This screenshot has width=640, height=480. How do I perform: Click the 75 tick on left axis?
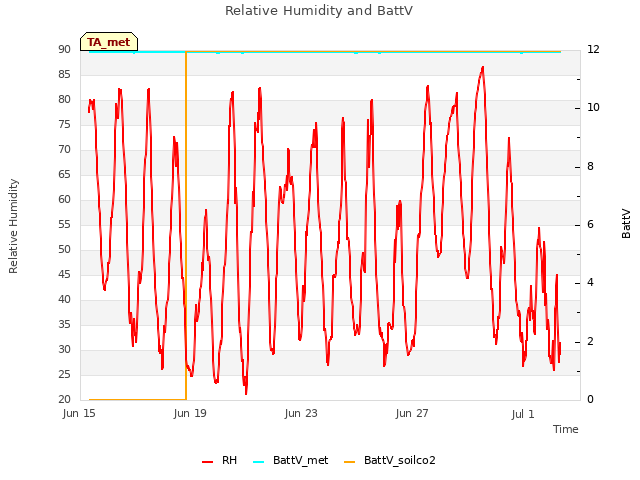[x=64, y=124]
